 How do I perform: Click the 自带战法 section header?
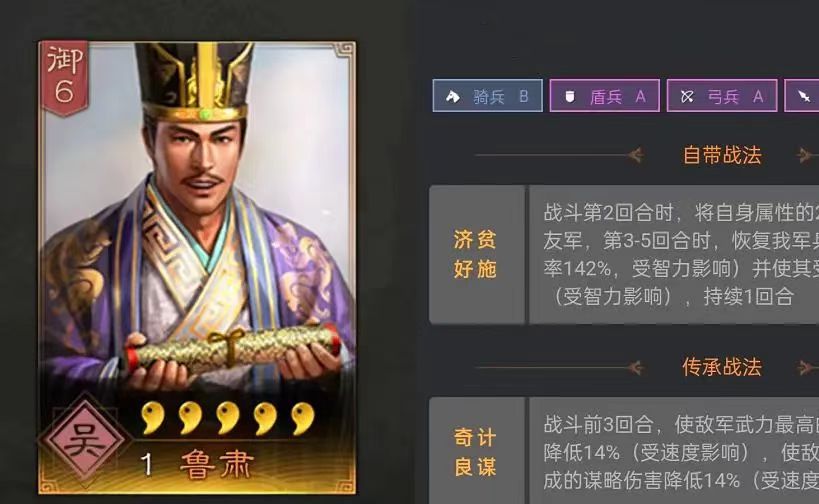click(722, 155)
